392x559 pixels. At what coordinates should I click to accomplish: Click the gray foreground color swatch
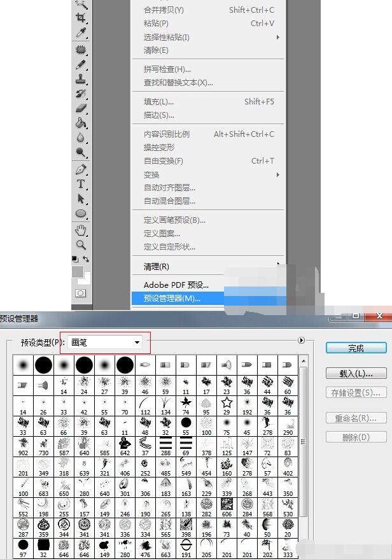(78, 272)
